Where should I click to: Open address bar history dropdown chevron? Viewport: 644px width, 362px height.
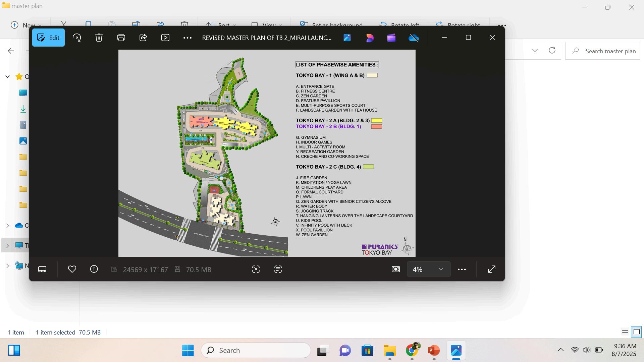click(x=535, y=51)
